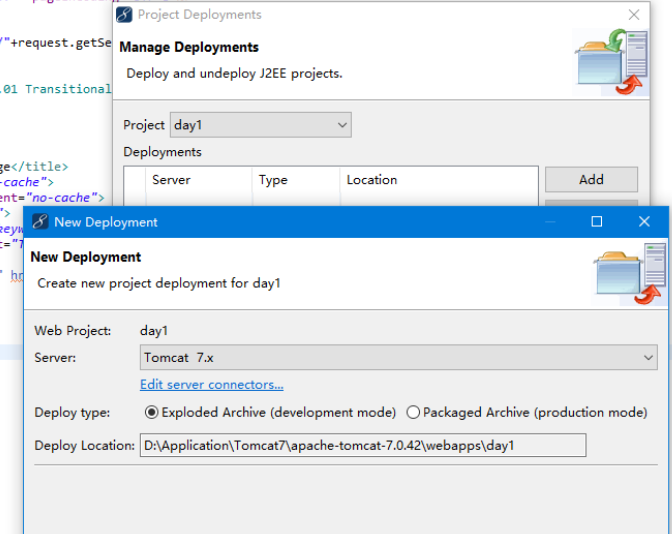
Task: Click the deploy graphic in Manage Deployments header
Action: pyautogui.click(x=612, y=62)
